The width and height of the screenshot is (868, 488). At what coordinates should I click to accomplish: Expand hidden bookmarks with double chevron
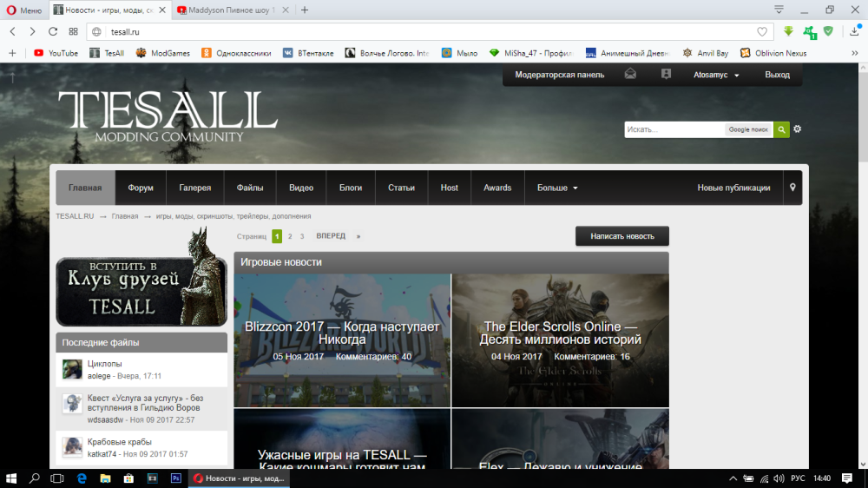[x=855, y=53]
